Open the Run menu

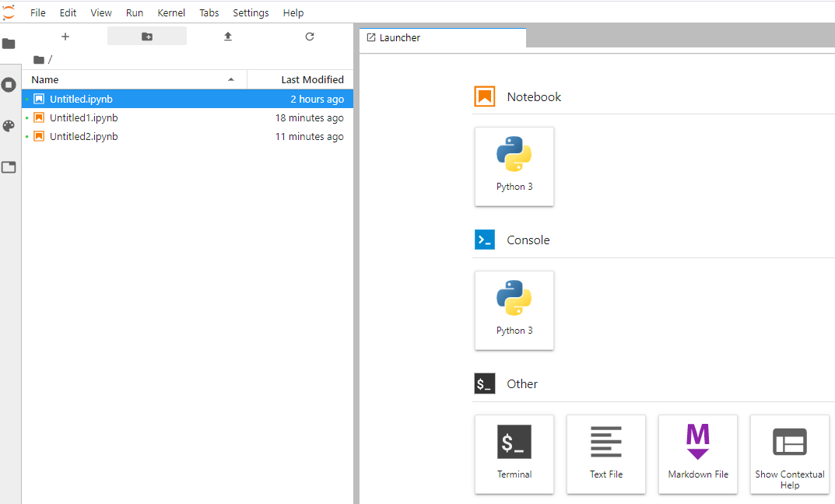coord(134,12)
